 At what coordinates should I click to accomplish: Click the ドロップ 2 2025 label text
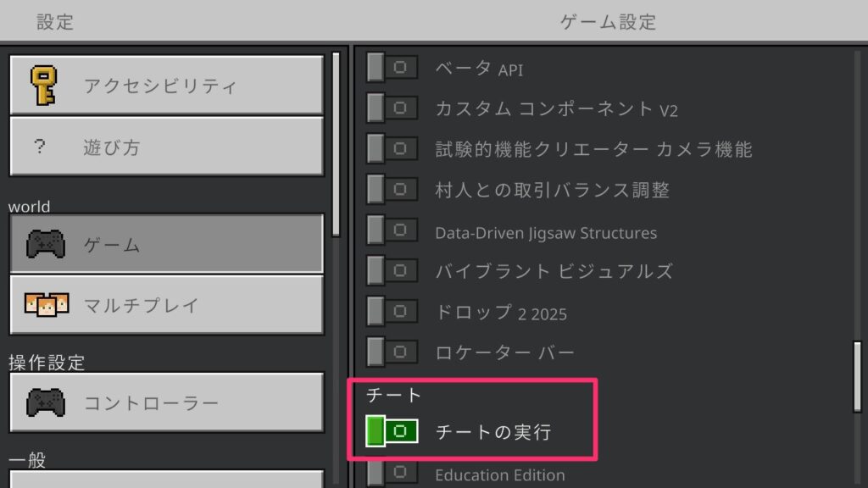click(x=501, y=313)
